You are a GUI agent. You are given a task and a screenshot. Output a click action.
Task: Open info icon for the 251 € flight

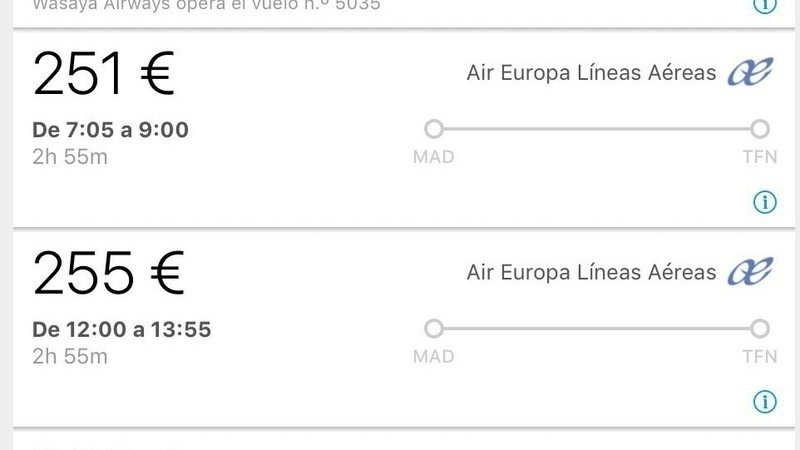pos(764,203)
